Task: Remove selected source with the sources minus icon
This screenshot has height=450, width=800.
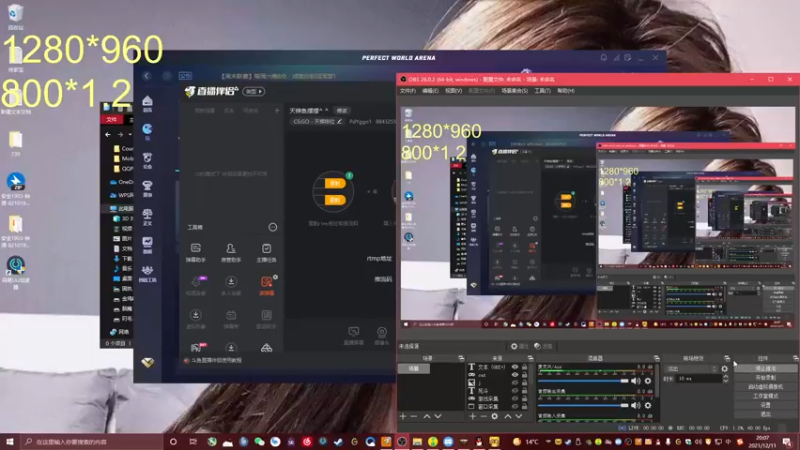Action: click(483, 416)
